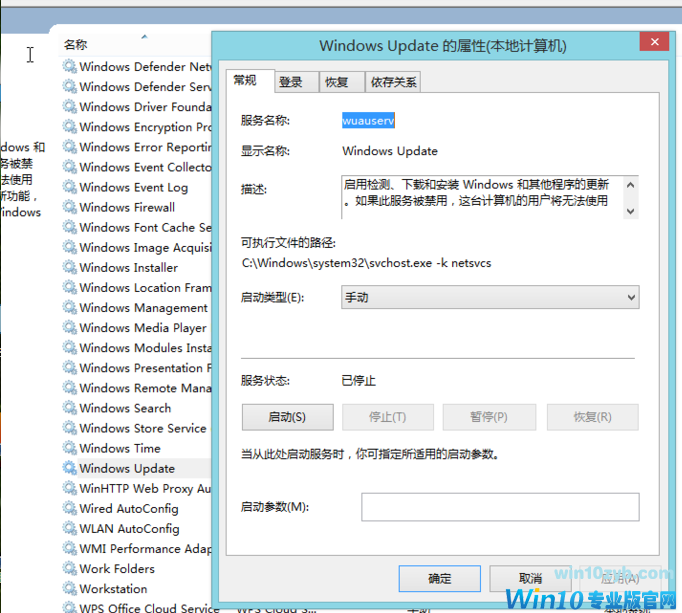This screenshot has height=613, width=682.
Task: Select Windows Presentation Foundation service row
Action: 136,368
